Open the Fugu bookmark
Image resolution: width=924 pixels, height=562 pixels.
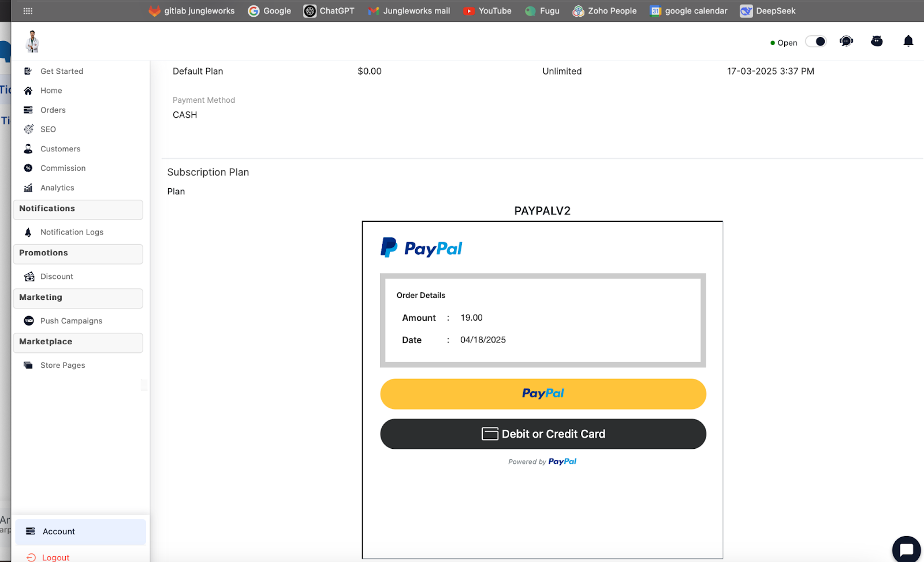pos(542,11)
